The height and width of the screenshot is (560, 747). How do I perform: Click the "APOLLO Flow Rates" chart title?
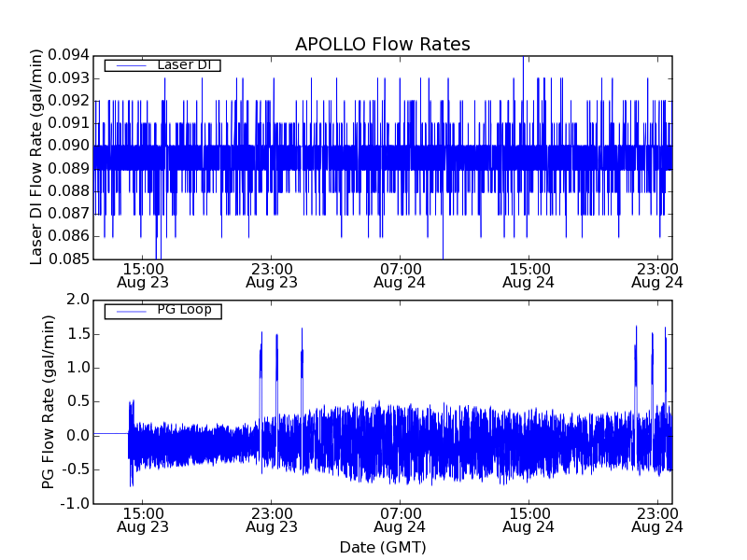click(383, 44)
